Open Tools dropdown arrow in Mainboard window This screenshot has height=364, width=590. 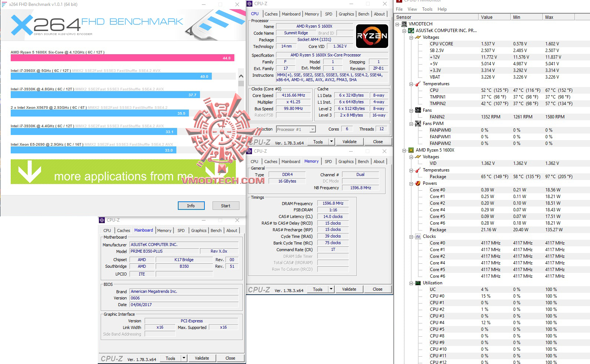[184, 358]
